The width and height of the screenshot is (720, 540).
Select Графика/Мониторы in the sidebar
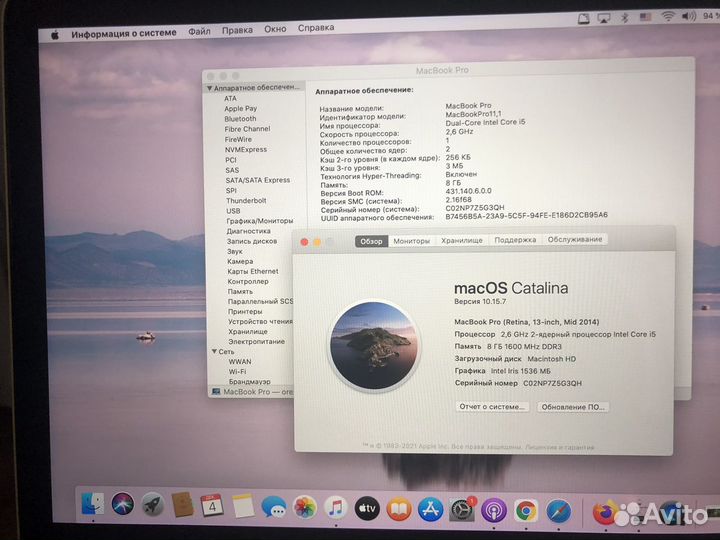click(260, 221)
